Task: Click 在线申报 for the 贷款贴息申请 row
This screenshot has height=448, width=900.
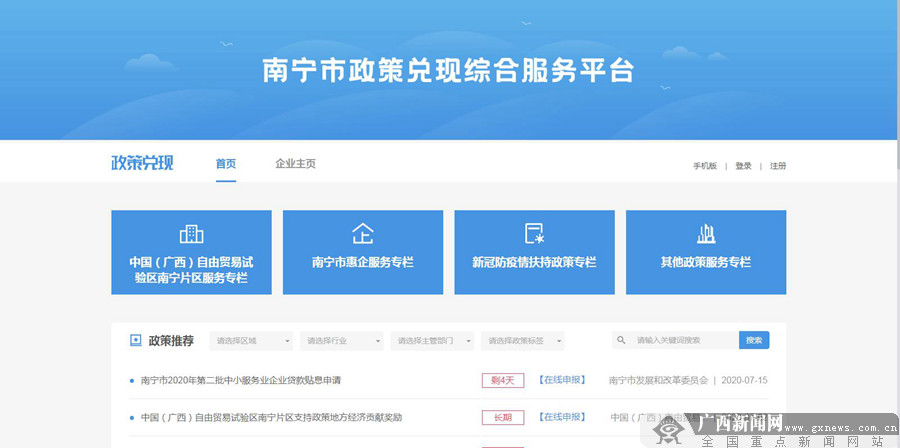Action: pyautogui.click(x=561, y=380)
